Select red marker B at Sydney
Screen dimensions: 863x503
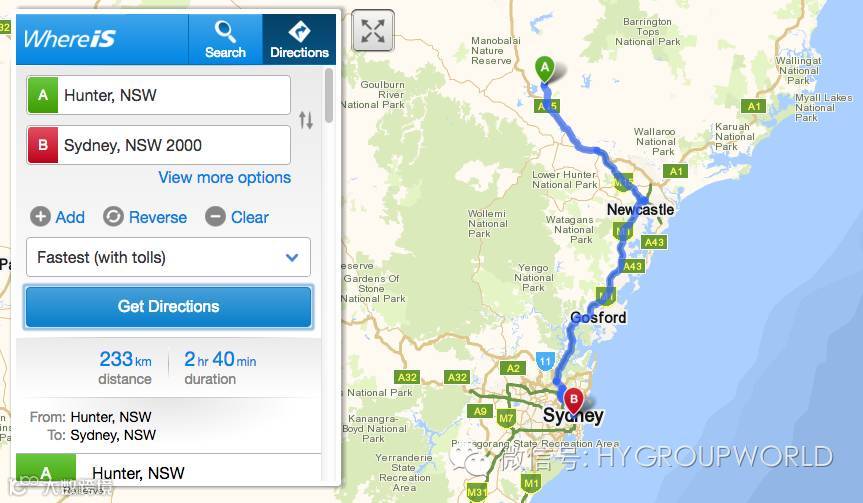(x=573, y=401)
